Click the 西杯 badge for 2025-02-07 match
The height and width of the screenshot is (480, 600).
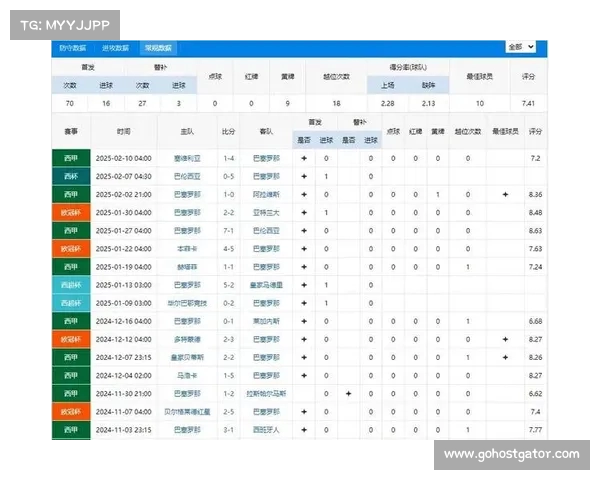[x=71, y=176]
